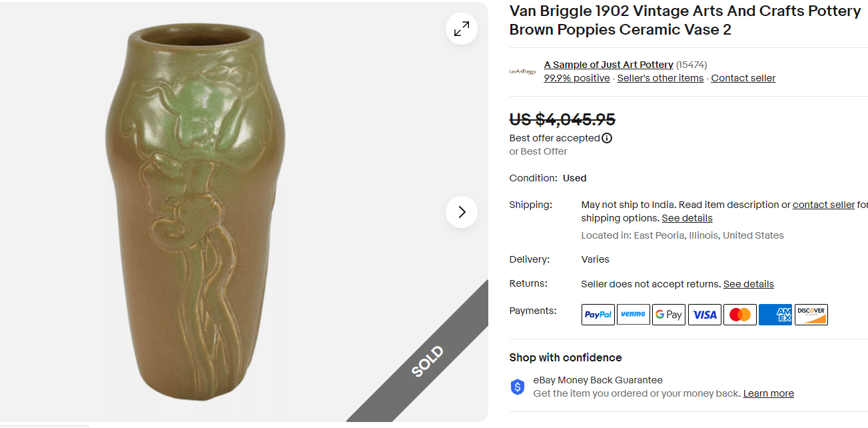Image resolution: width=868 pixels, height=428 pixels.
Task: Click the Mastercard payment icon
Action: point(739,314)
